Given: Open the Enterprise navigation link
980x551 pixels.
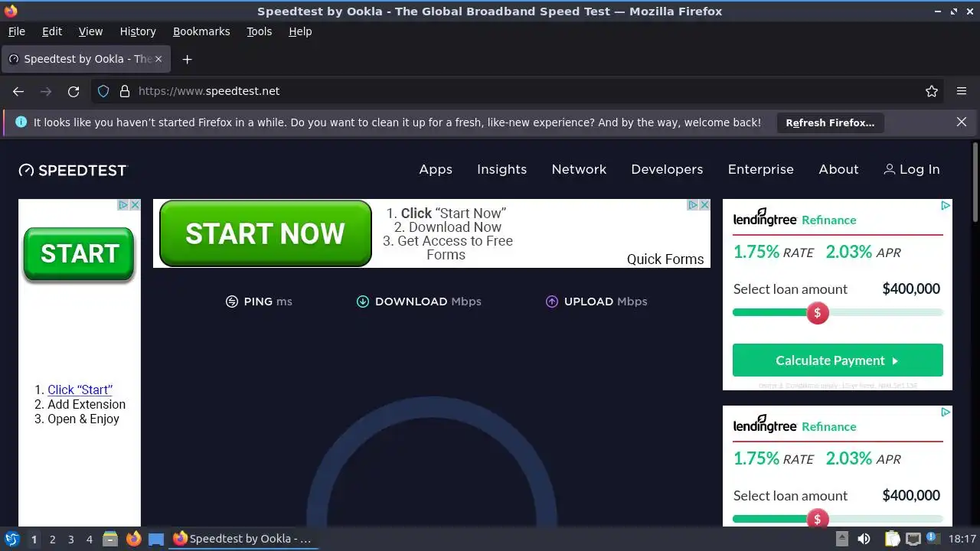Looking at the screenshot, I should point(760,169).
